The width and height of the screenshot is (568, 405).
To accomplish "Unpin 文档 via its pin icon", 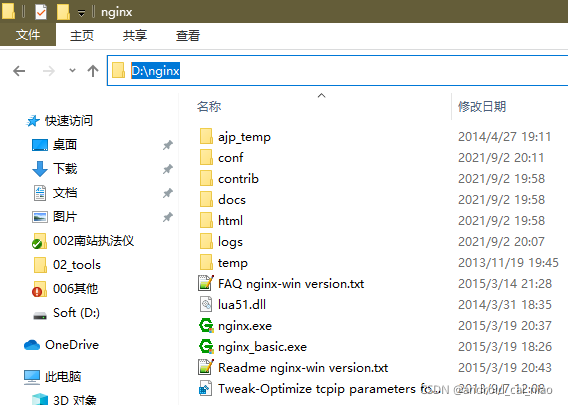I will click(167, 193).
